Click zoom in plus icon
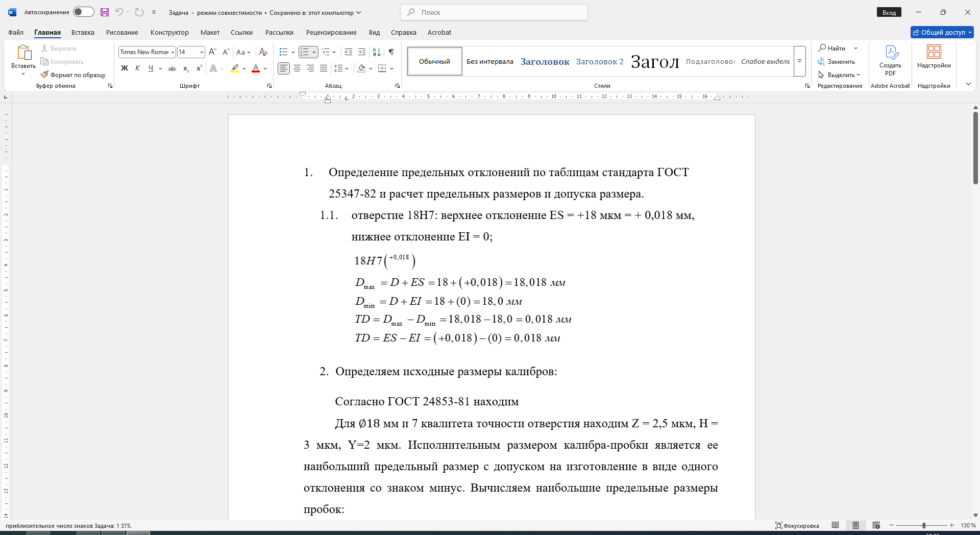This screenshot has height=535, width=980. coord(952,525)
